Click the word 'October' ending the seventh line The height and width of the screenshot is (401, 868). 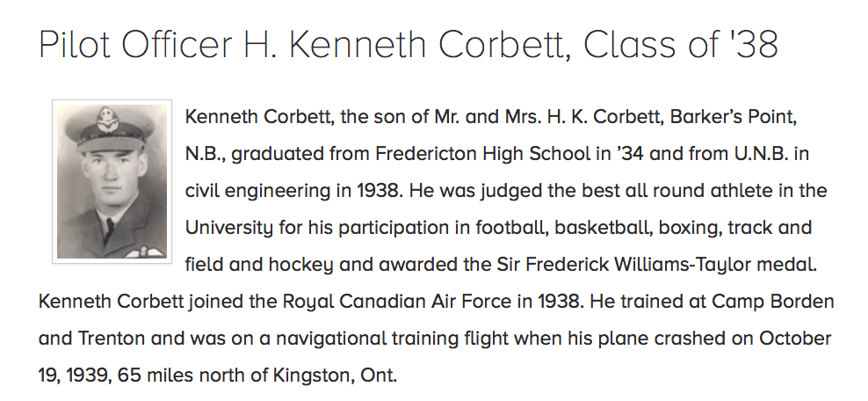(792, 339)
